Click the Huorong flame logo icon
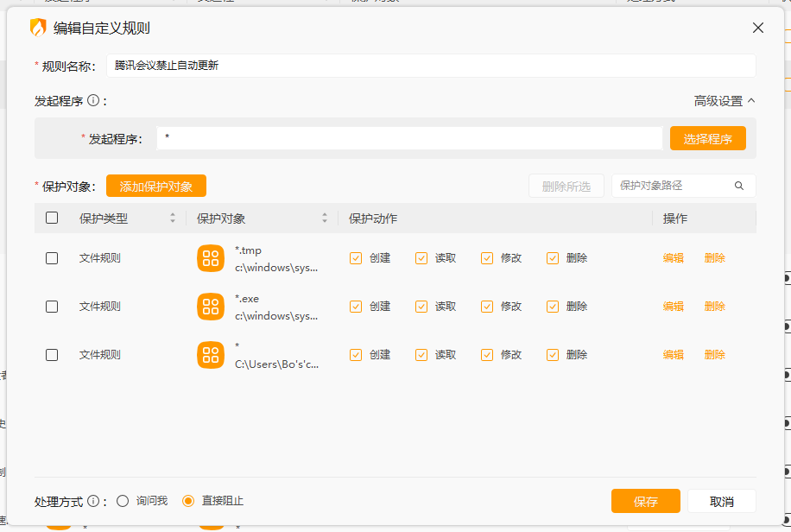This screenshot has width=791, height=532. click(x=38, y=28)
